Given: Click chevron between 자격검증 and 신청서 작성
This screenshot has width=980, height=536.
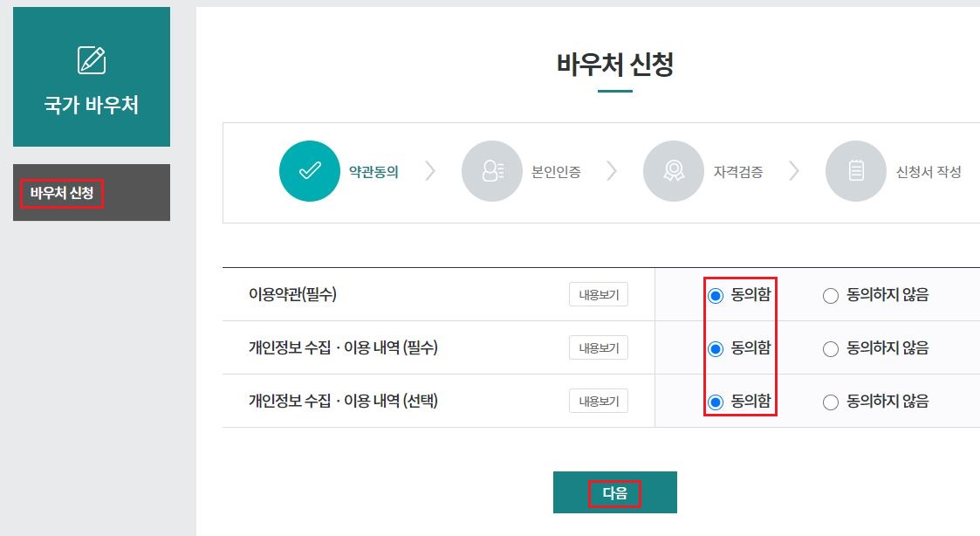Looking at the screenshot, I should 792,172.
